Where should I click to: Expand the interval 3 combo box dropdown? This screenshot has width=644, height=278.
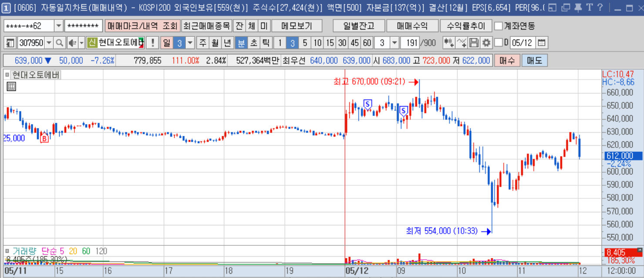click(x=394, y=43)
